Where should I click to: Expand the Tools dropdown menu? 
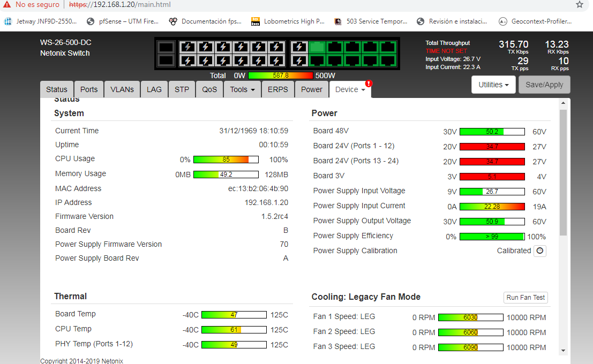[x=242, y=89]
